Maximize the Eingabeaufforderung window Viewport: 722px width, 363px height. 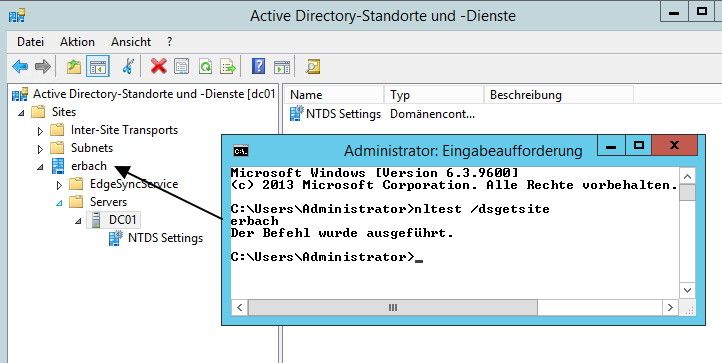(638, 146)
